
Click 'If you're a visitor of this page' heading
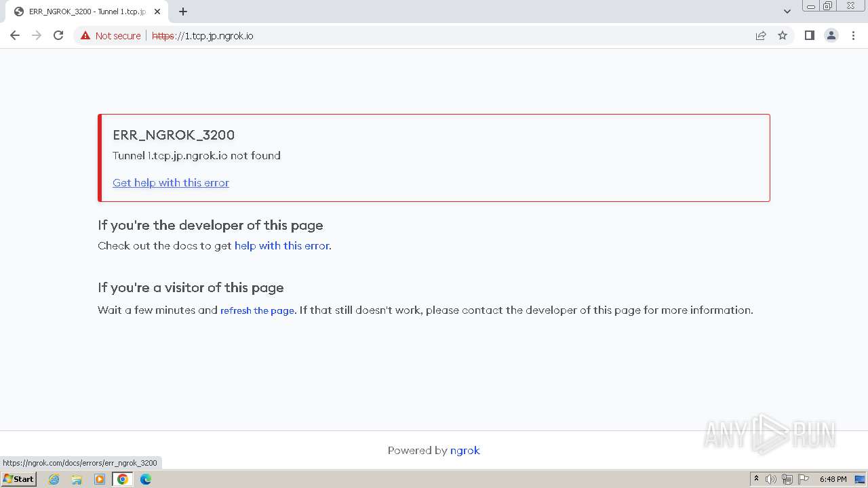point(191,287)
